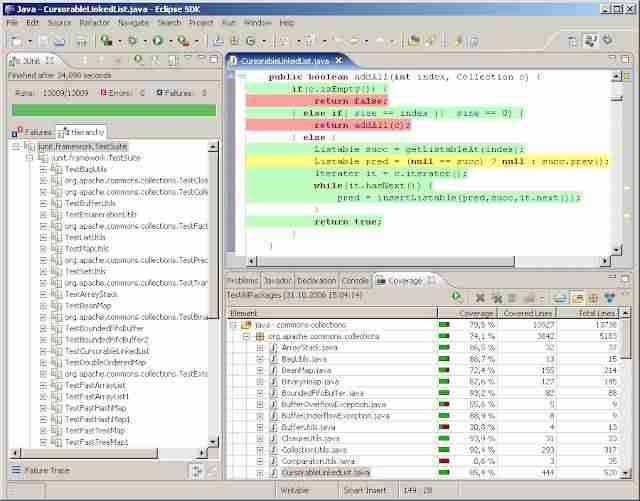Collapse the org.apache.commons.collections package row
Screen dimensions: 640x501
tap(246, 336)
